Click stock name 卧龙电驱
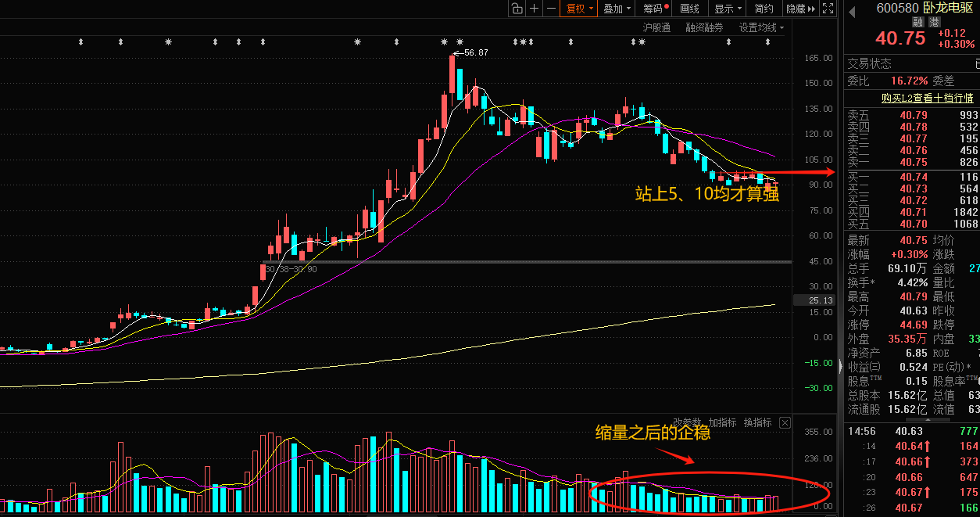 coord(948,8)
